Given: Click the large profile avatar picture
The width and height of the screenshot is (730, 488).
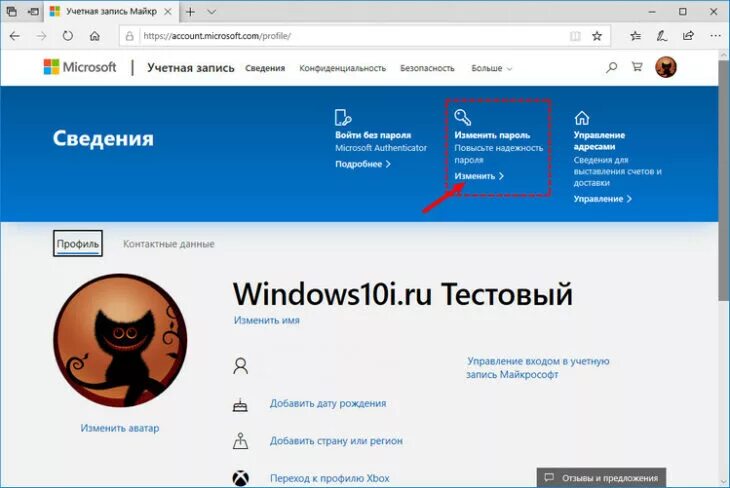Looking at the screenshot, I should click(120, 341).
